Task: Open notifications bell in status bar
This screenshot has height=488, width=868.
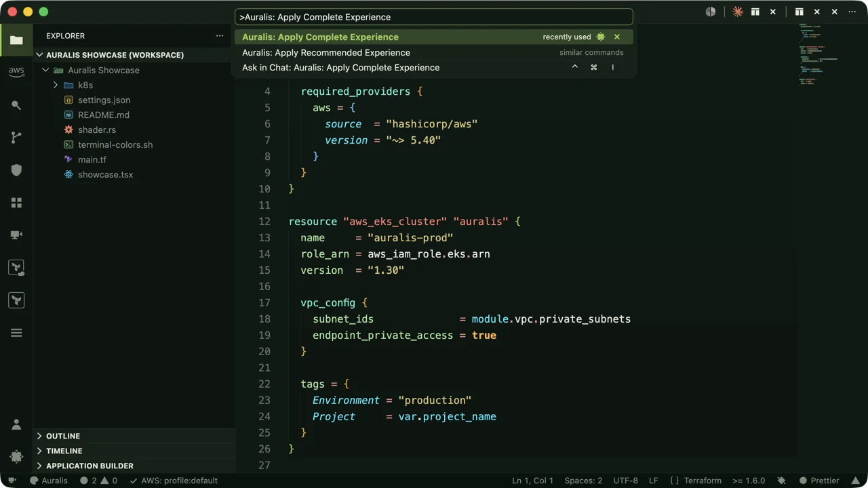Action: tap(854, 481)
